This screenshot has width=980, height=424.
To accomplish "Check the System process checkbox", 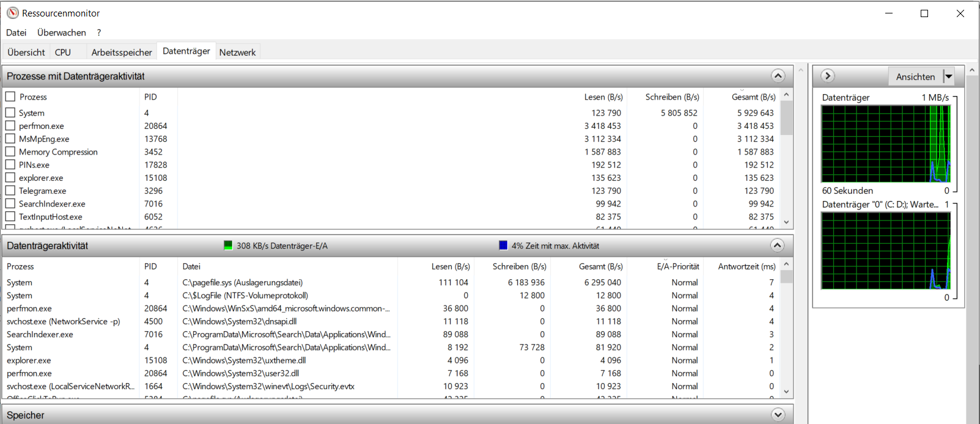I will tap(10, 112).
